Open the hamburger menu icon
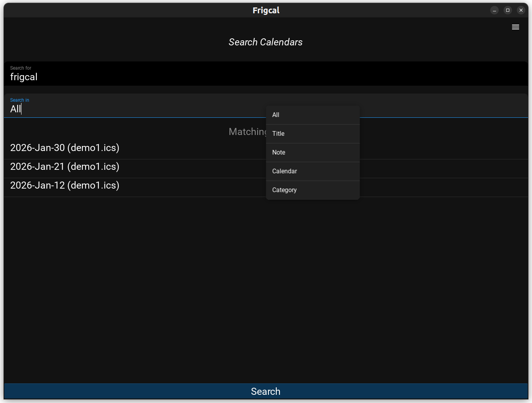This screenshot has height=403, width=532. [x=515, y=27]
